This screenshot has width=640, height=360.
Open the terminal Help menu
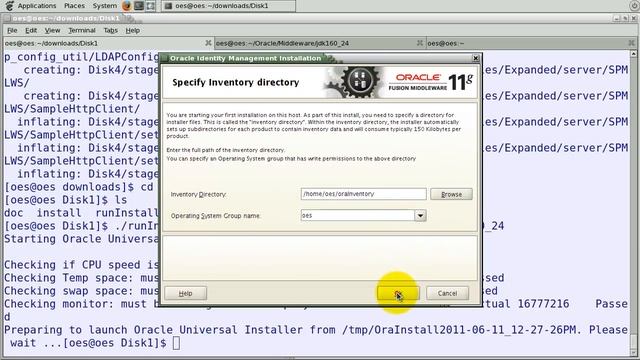pos(133,30)
